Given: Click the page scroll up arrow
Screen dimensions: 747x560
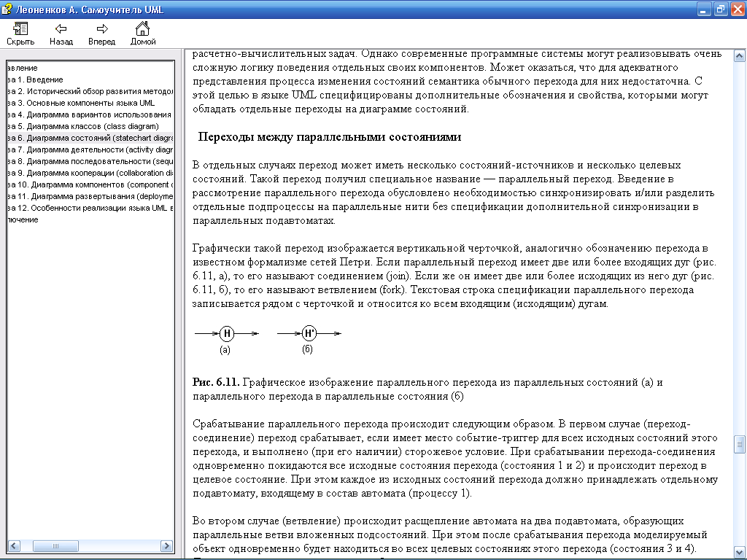Looking at the screenshot, I should [740, 56].
